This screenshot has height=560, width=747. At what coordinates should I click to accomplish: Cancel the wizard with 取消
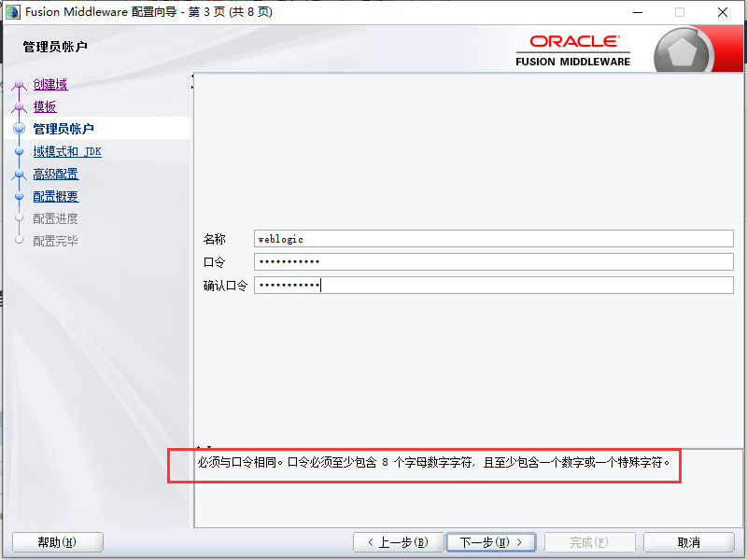689,542
